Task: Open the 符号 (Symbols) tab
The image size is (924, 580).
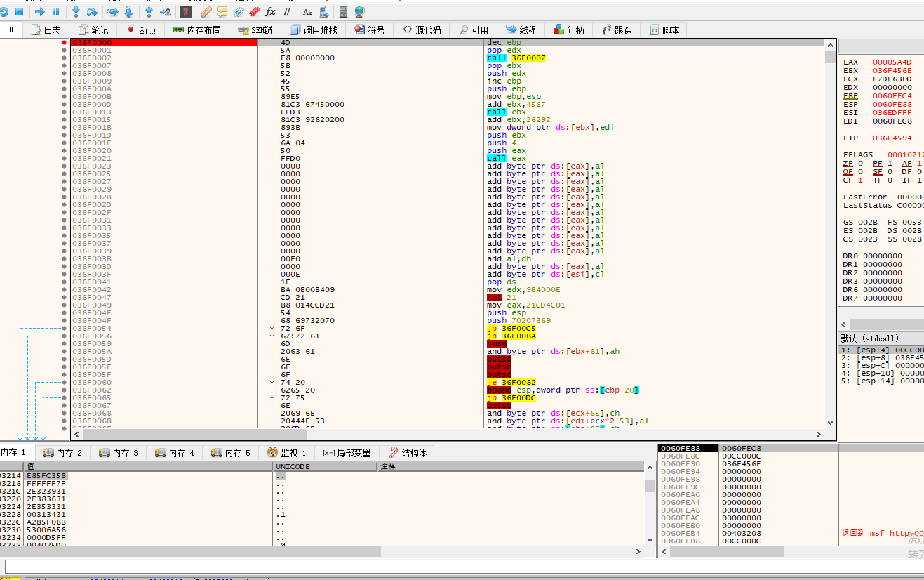Action: [369, 30]
